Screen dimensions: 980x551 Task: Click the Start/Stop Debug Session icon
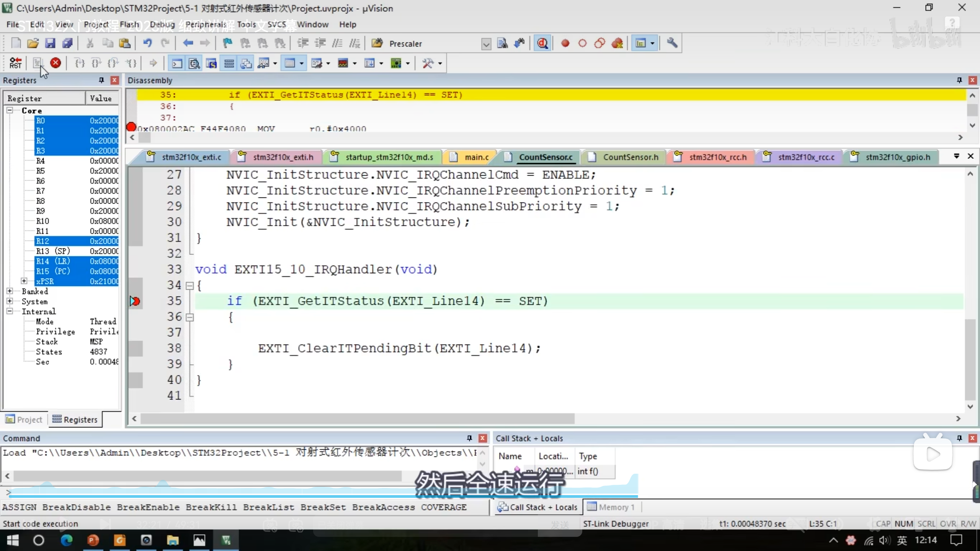[542, 43]
